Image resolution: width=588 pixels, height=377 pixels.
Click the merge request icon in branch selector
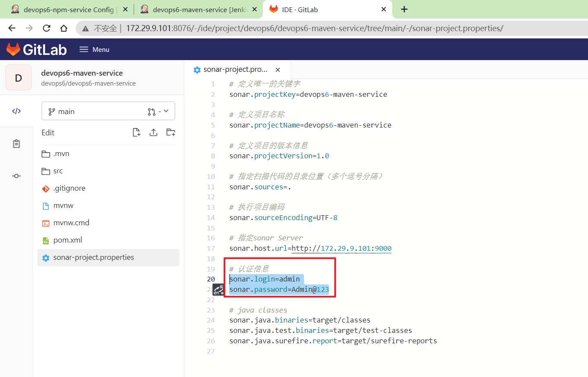151,112
